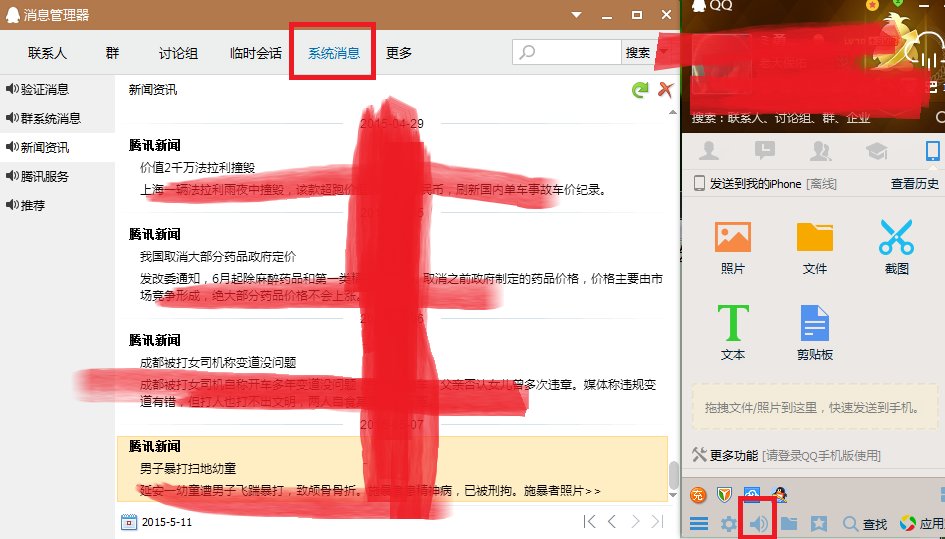Image resolution: width=945 pixels, height=539 pixels.
Task: Open the blue cloud app icon
Action: (x=752, y=495)
